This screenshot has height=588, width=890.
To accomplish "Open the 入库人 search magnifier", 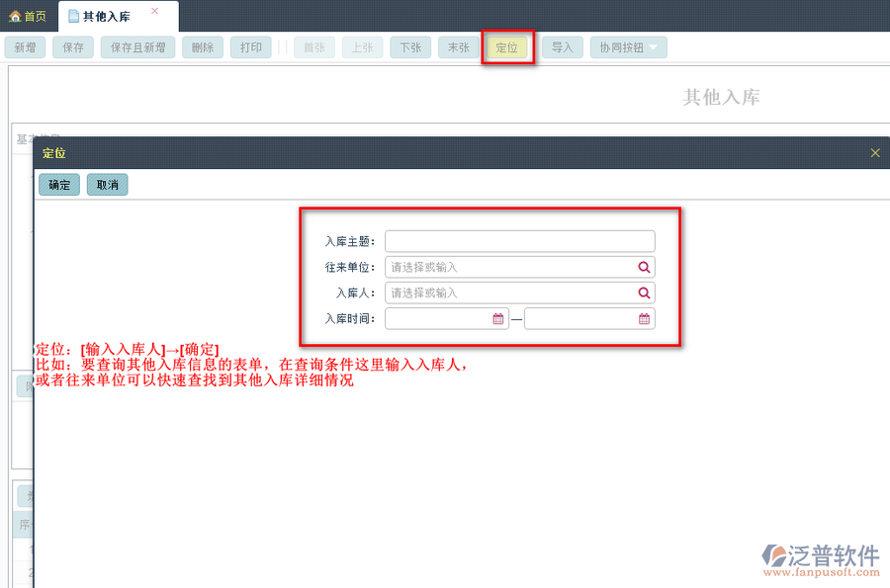I will click(x=644, y=294).
